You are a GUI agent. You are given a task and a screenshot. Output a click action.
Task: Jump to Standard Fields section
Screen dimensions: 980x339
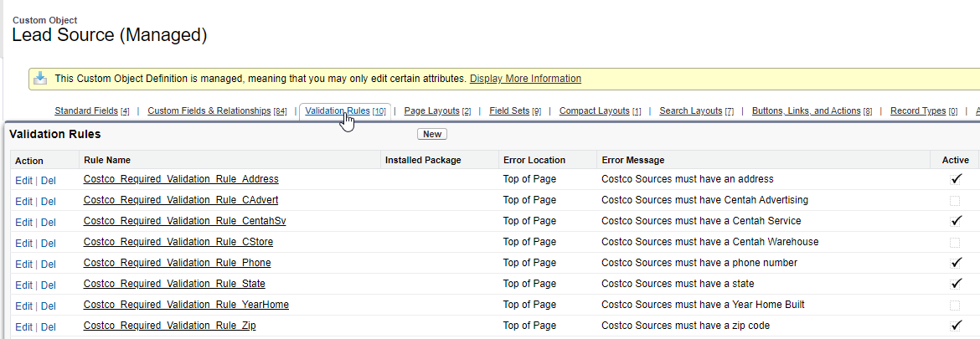tap(86, 111)
